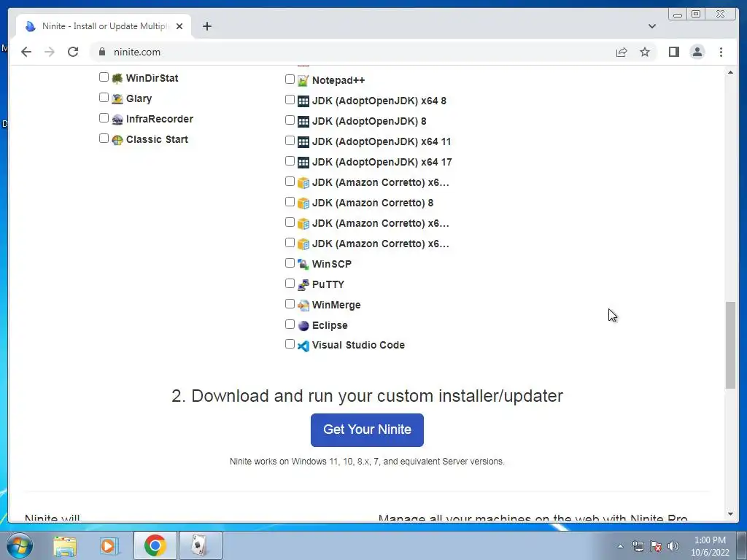Click the page scrollbar thumb
The height and width of the screenshot is (560, 747).
tap(730, 345)
